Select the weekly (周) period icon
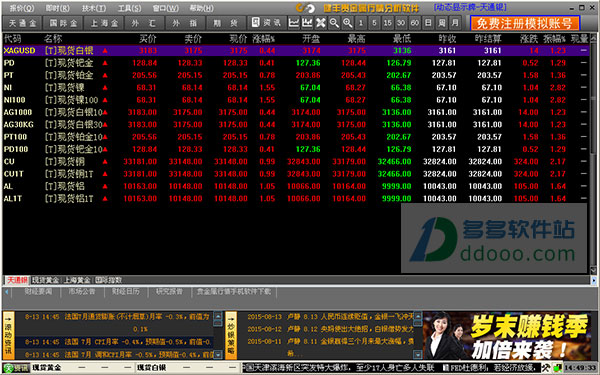This screenshot has width=600, height=375. tap(441, 23)
